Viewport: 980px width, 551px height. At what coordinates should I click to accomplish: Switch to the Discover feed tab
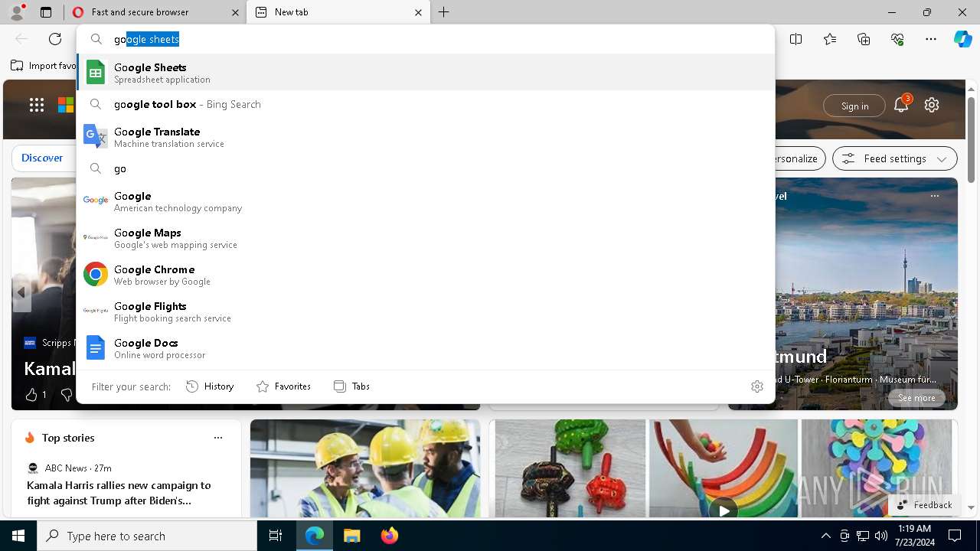click(42, 158)
